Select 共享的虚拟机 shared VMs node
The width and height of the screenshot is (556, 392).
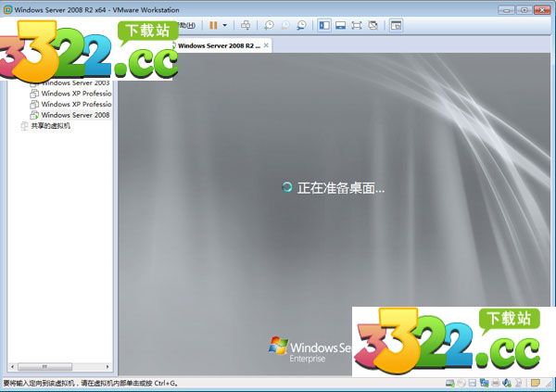coord(51,126)
